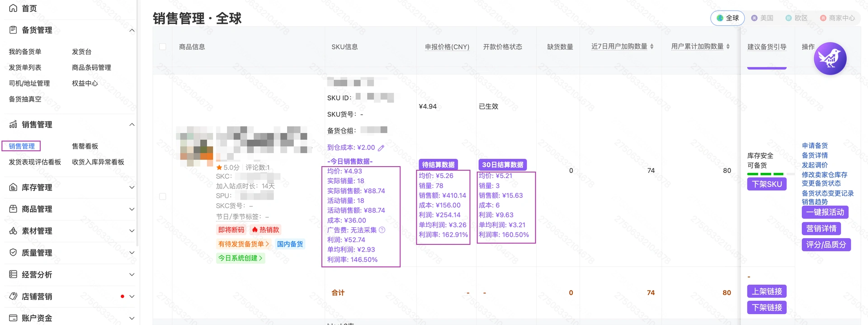
Task: Collapse the 备货管理 section chevron
Action: coord(132,30)
